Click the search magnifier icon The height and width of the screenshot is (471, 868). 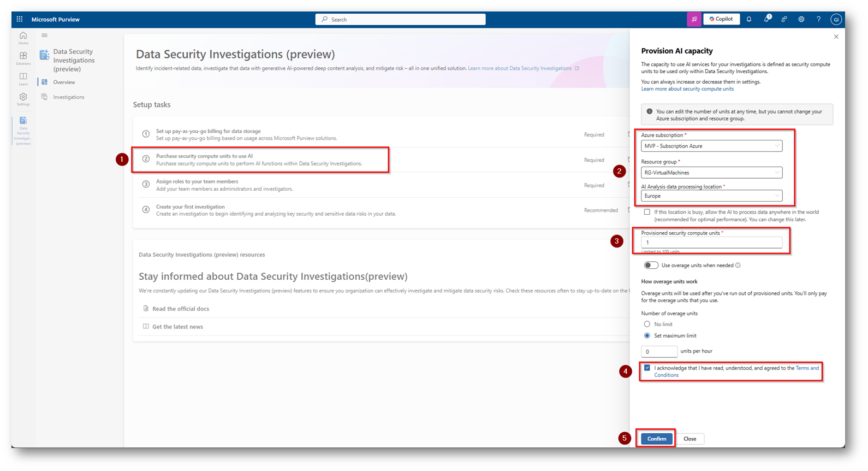point(324,19)
